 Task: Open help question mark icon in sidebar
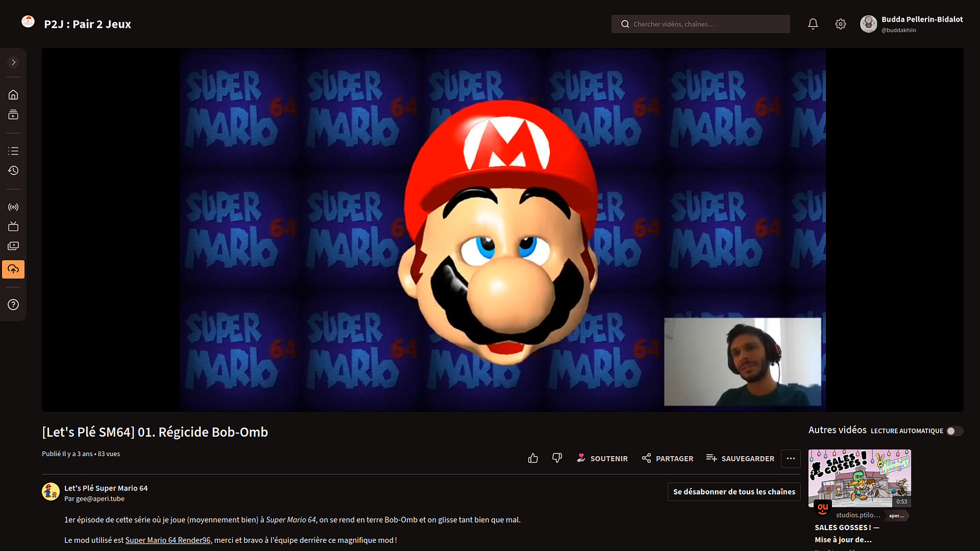(13, 305)
